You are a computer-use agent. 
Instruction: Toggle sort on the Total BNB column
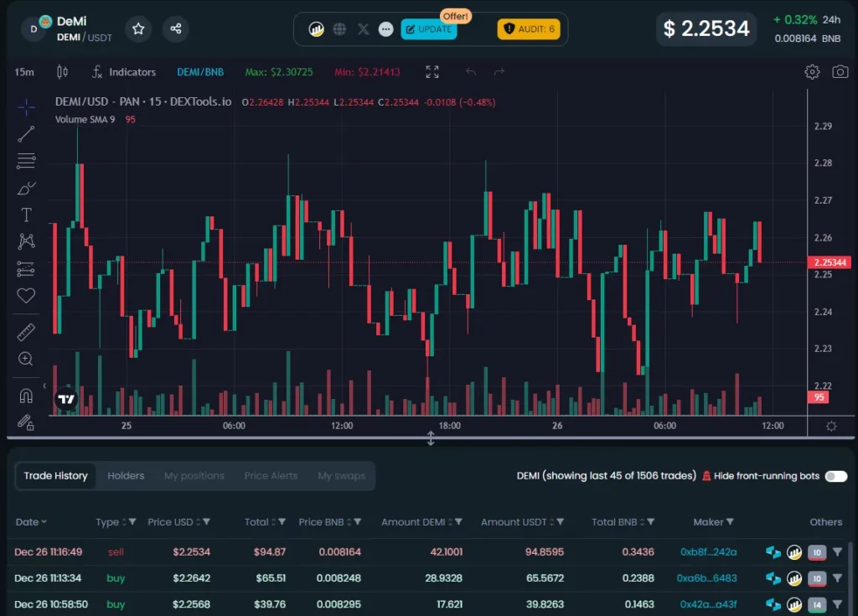pos(642,522)
